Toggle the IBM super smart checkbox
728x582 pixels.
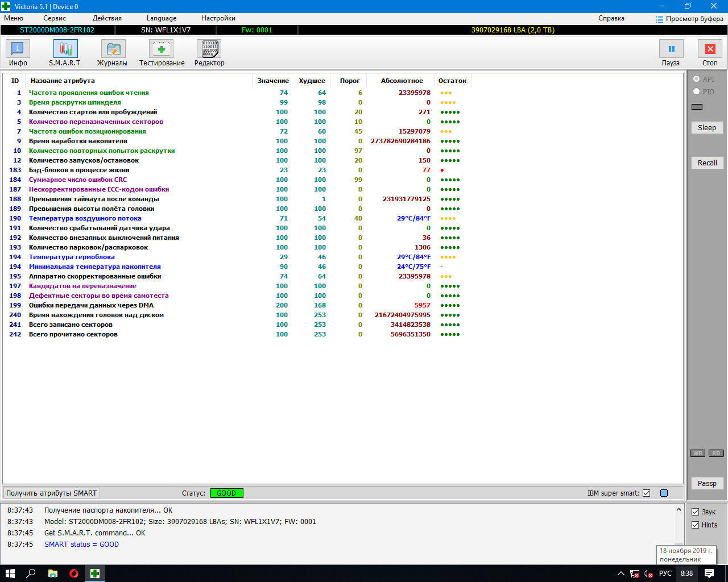[x=646, y=493]
